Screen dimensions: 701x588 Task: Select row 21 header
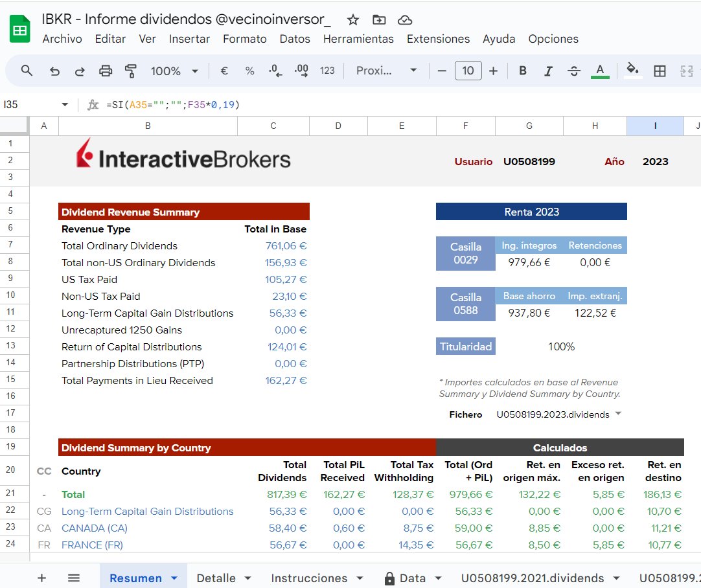tap(14, 493)
